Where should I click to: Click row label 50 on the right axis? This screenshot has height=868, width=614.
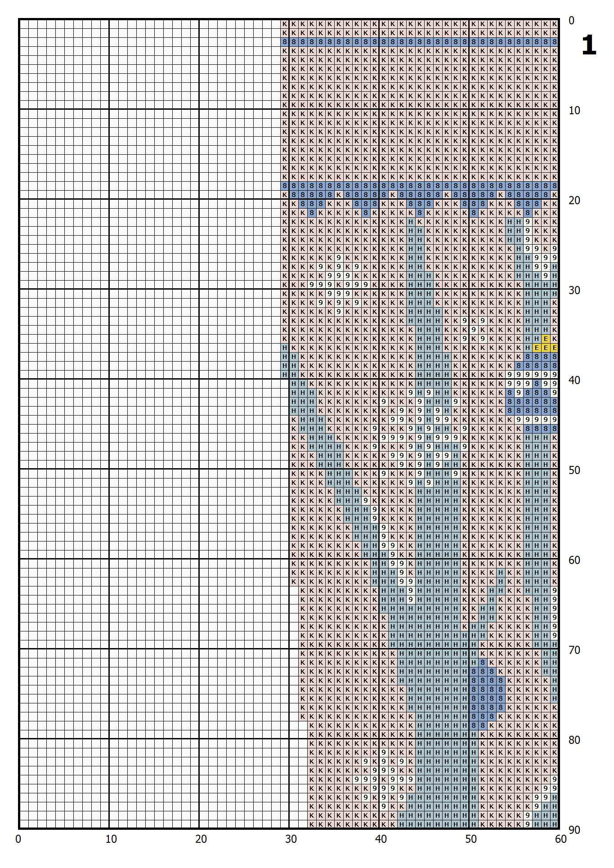point(574,470)
